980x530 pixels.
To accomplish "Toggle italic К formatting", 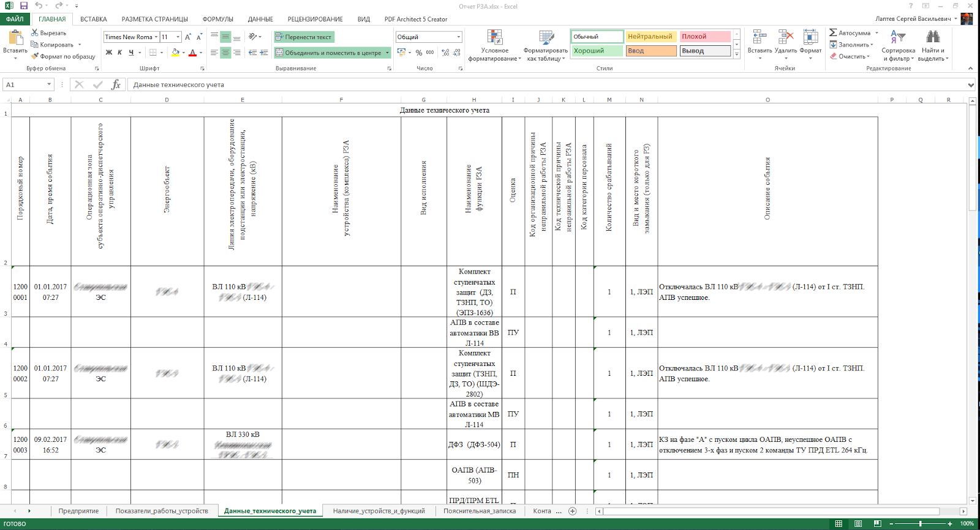I will click(120, 53).
